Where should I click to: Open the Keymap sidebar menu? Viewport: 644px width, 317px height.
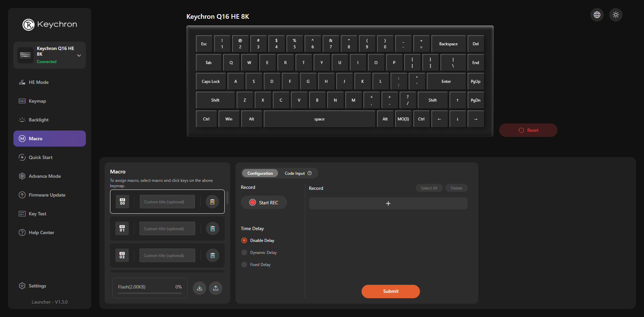(37, 101)
